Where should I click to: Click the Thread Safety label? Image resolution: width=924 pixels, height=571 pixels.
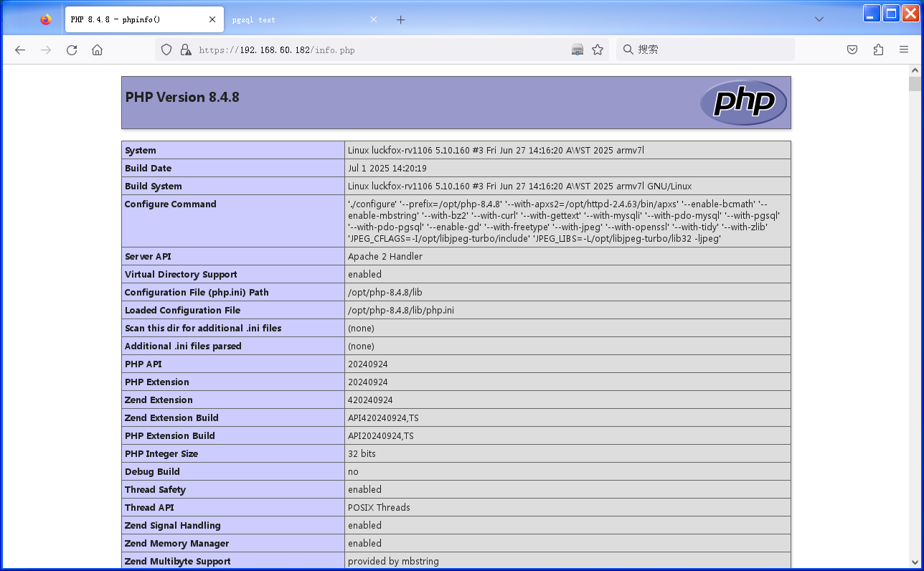(x=155, y=489)
